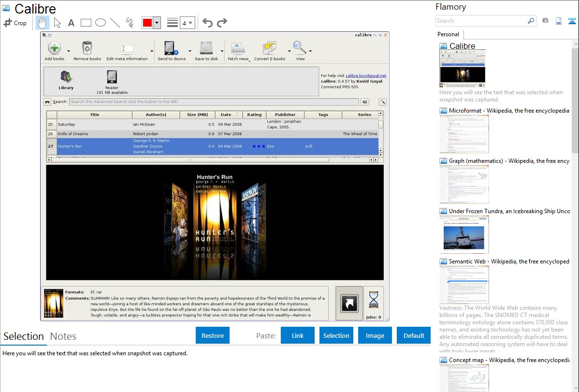Redo the last undone action

[222, 23]
